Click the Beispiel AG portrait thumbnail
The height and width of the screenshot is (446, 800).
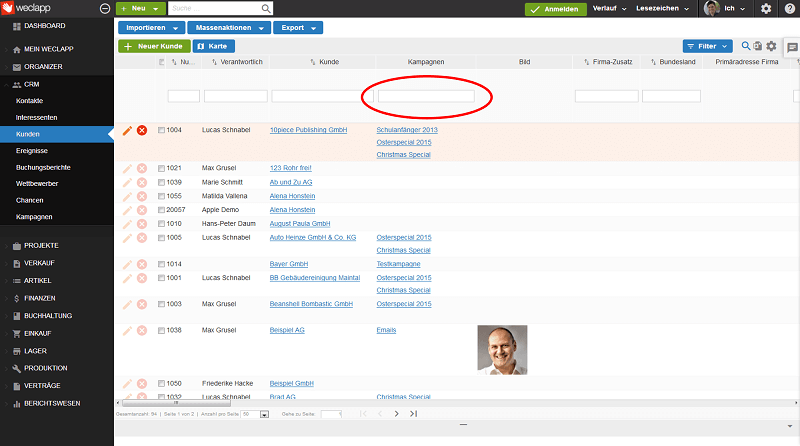502,350
